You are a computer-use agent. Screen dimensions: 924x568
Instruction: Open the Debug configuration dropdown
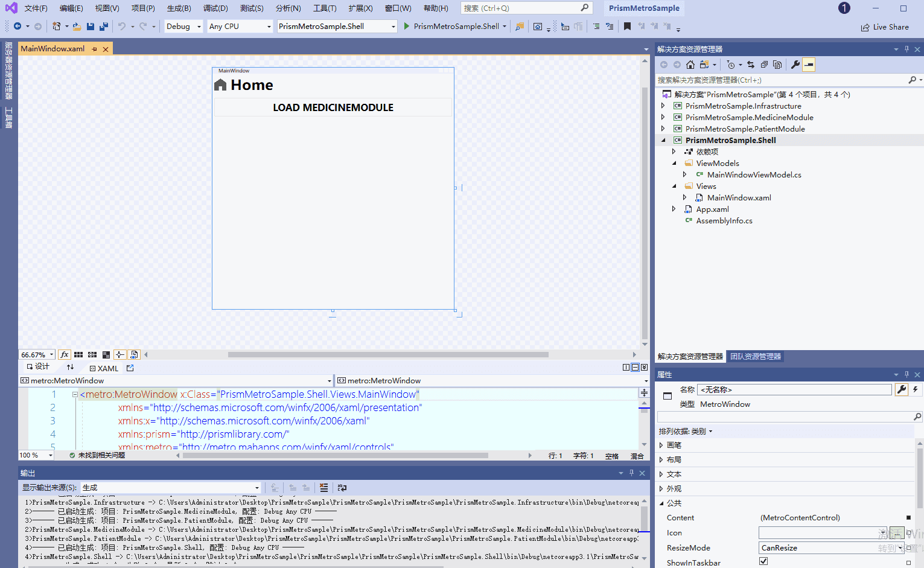click(184, 26)
